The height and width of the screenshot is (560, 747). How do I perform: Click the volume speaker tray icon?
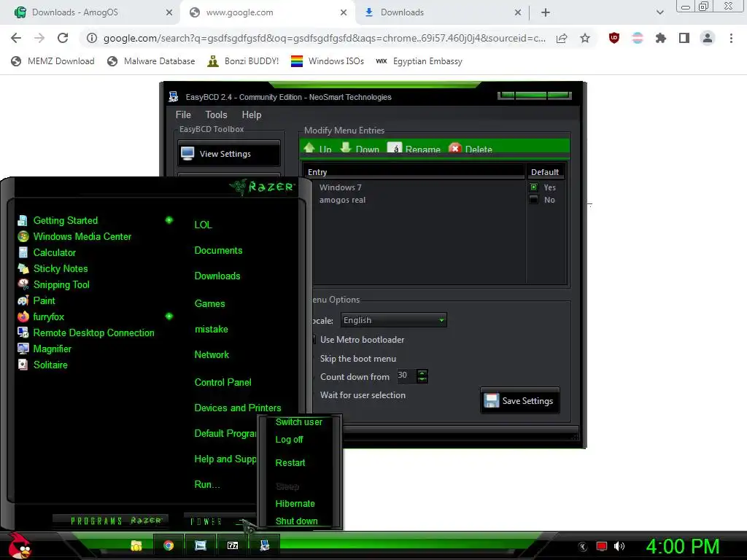click(x=619, y=546)
